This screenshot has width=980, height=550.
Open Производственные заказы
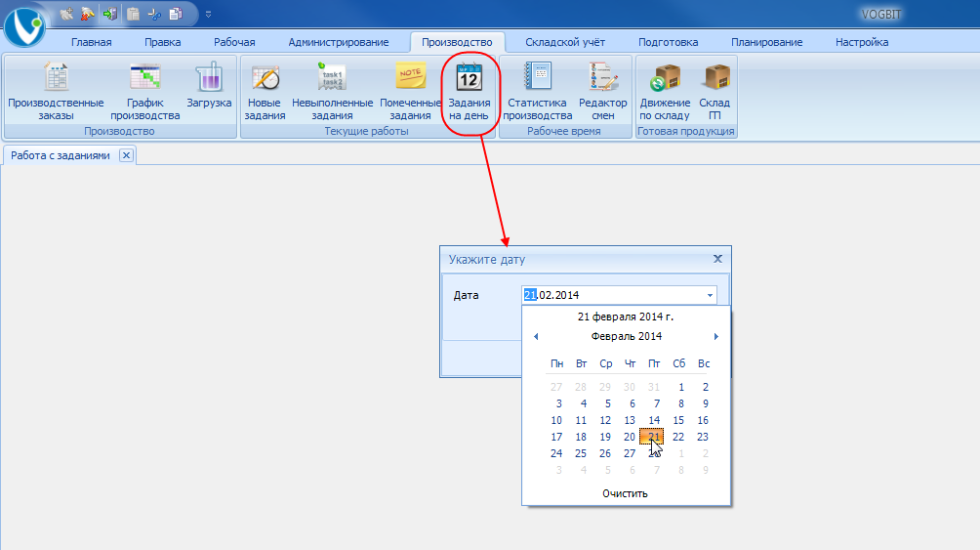pyautogui.click(x=57, y=91)
